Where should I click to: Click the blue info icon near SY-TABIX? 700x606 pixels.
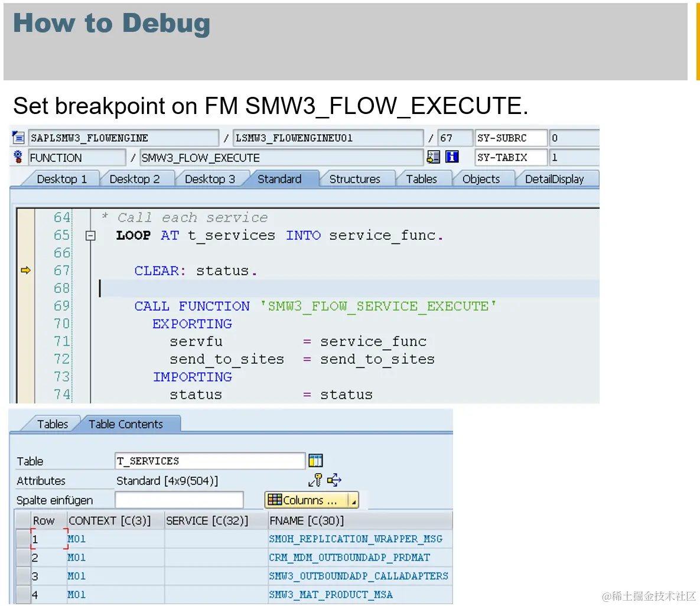452,157
